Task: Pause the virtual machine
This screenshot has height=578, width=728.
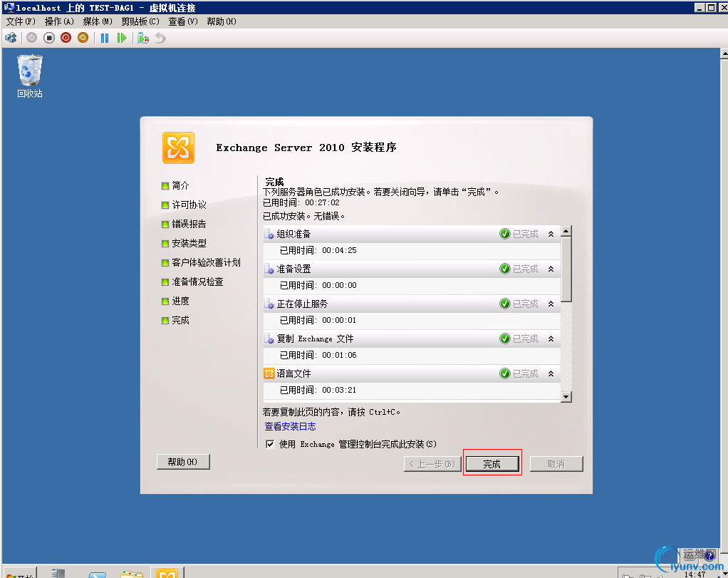Action: pyautogui.click(x=105, y=38)
